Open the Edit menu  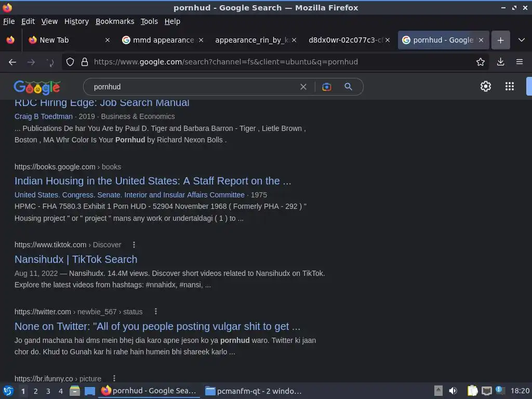pos(28,21)
